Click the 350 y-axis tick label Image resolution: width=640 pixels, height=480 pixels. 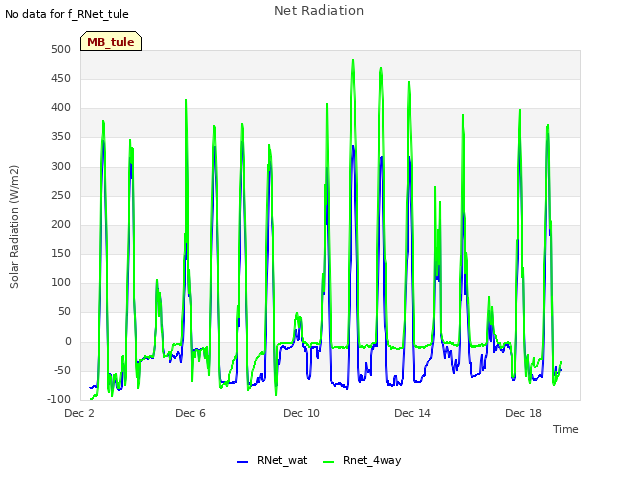[x=61, y=137]
